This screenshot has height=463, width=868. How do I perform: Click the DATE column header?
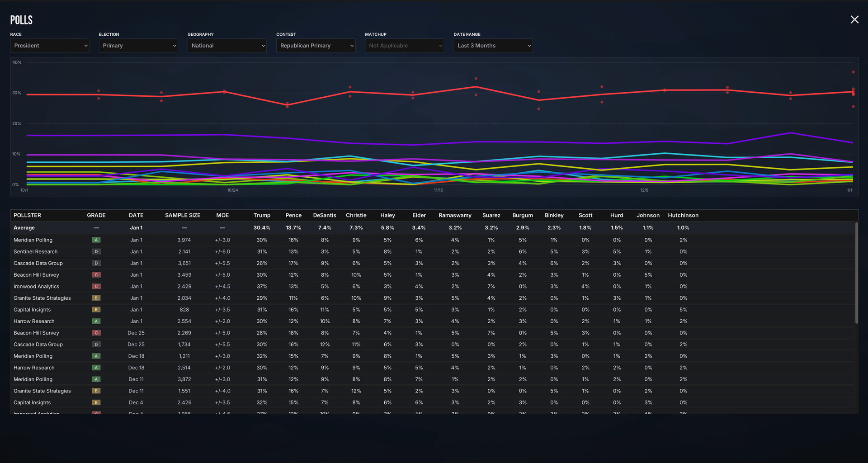pyautogui.click(x=136, y=216)
